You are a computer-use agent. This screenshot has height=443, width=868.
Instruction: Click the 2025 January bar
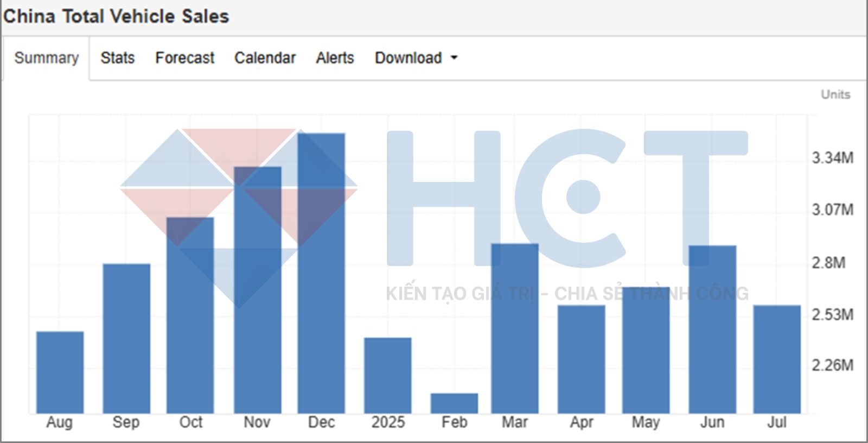tap(387, 376)
